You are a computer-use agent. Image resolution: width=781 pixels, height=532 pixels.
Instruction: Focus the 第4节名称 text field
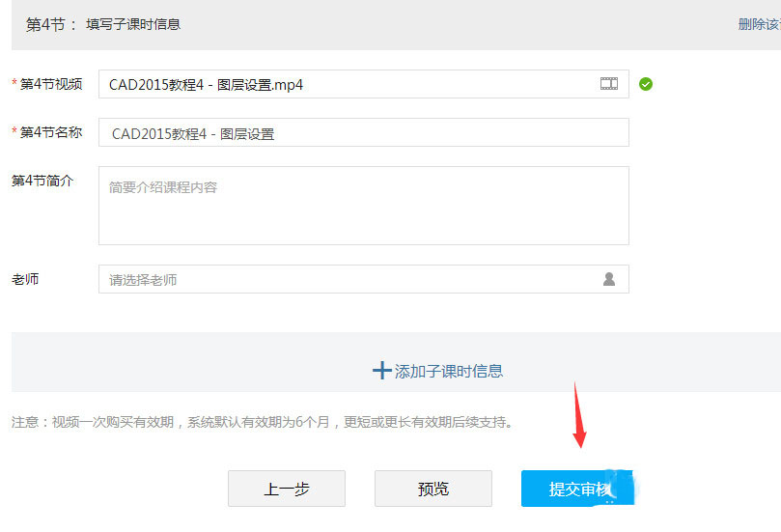pyautogui.click(x=363, y=133)
